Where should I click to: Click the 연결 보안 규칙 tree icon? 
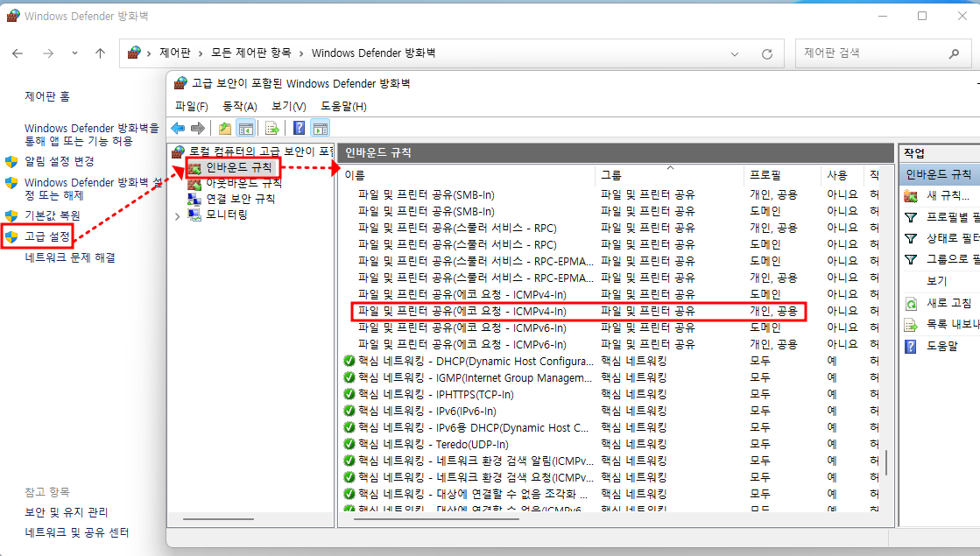(194, 200)
